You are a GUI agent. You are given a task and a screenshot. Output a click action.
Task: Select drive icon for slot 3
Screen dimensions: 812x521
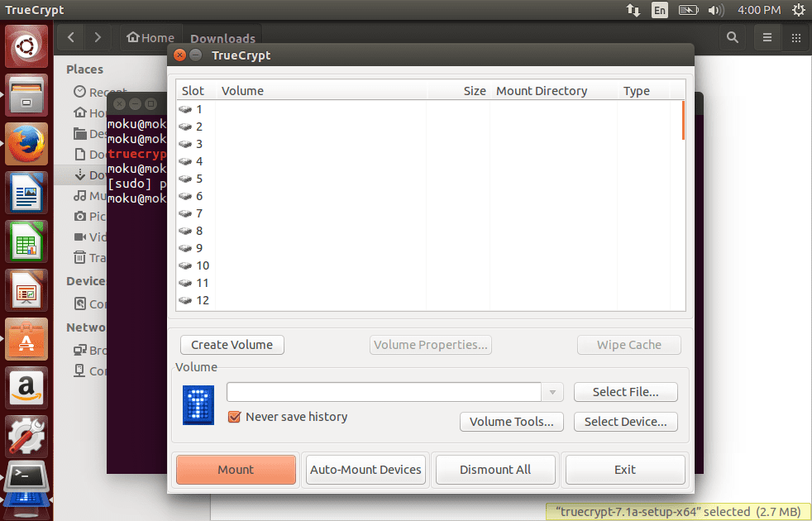(185, 144)
